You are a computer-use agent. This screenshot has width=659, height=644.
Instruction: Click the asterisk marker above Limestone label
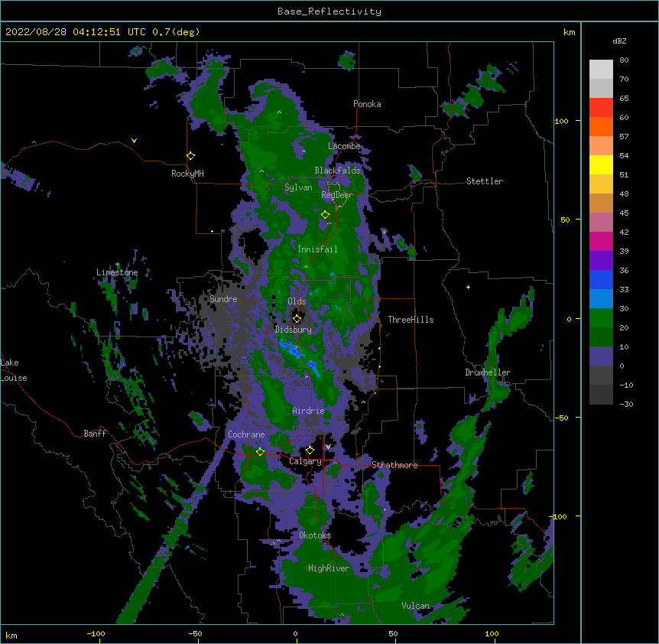118,265
